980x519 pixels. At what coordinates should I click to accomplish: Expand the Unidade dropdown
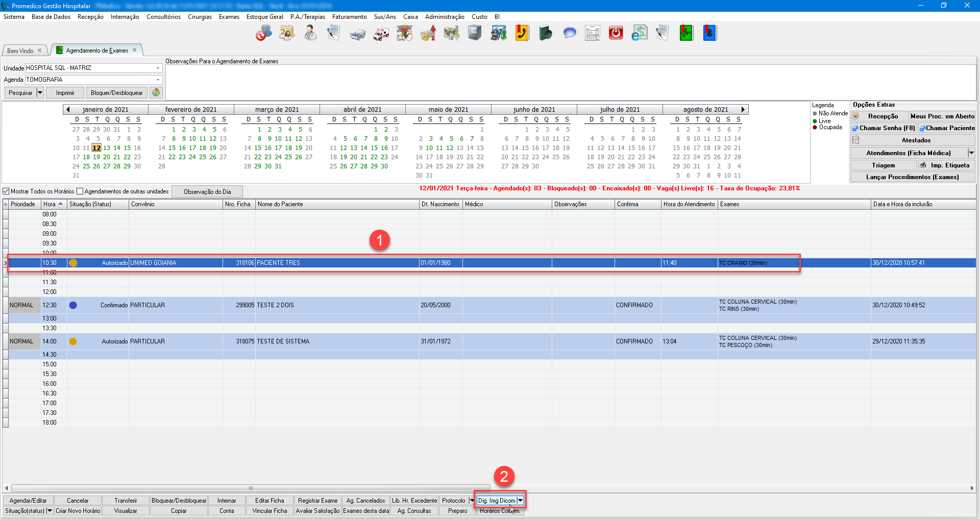coord(158,68)
